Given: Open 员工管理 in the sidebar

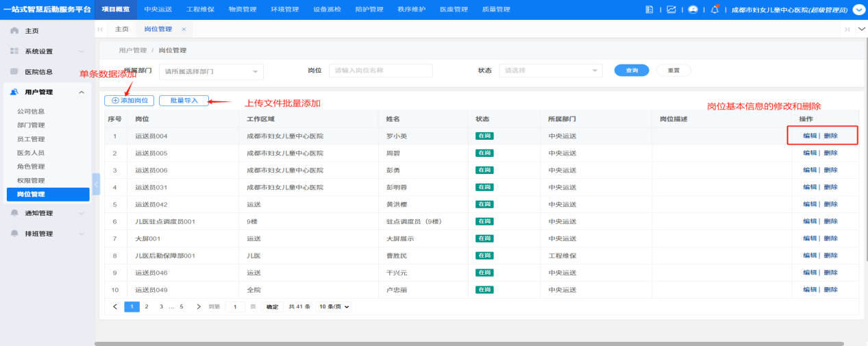Looking at the screenshot, I should [x=31, y=139].
